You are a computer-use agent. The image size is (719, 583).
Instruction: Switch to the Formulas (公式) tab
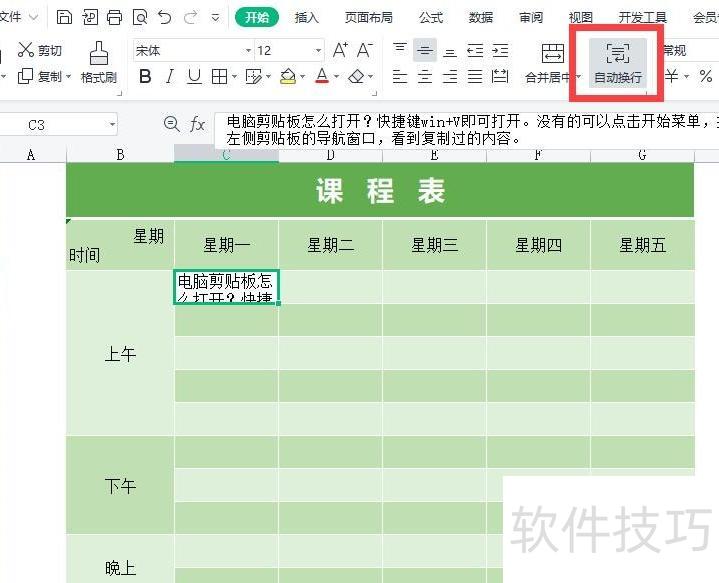tap(431, 17)
